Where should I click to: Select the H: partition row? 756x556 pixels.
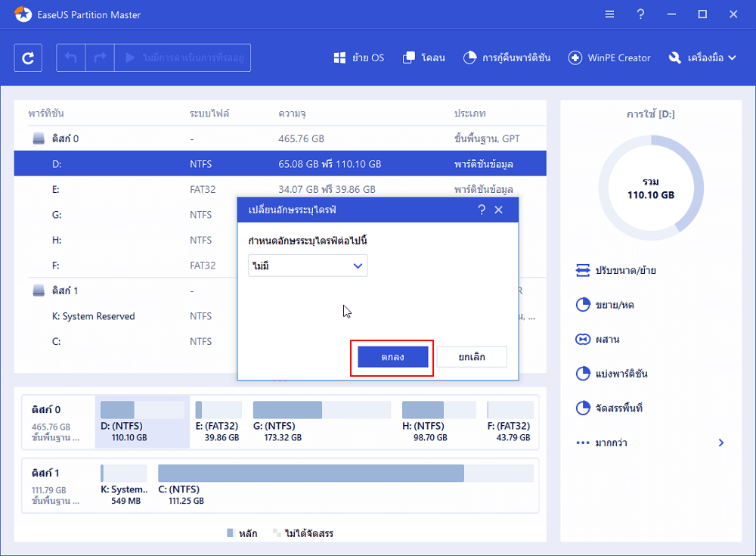125,240
